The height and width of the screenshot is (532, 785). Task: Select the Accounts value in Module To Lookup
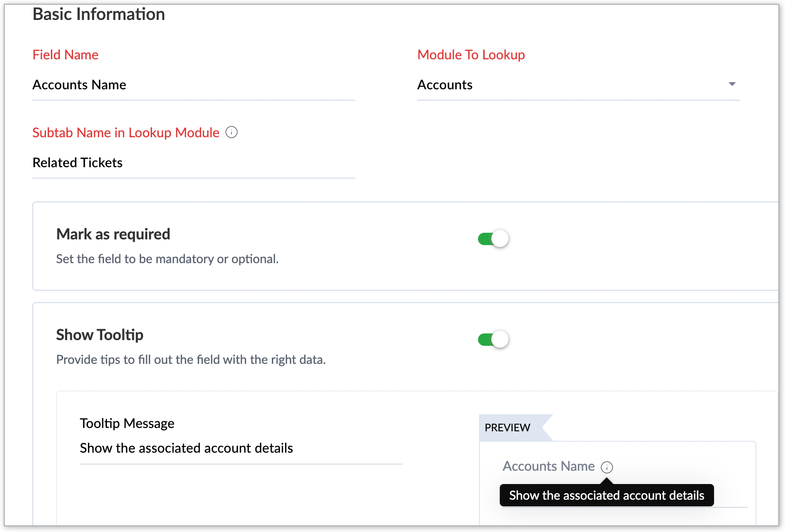click(445, 85)
